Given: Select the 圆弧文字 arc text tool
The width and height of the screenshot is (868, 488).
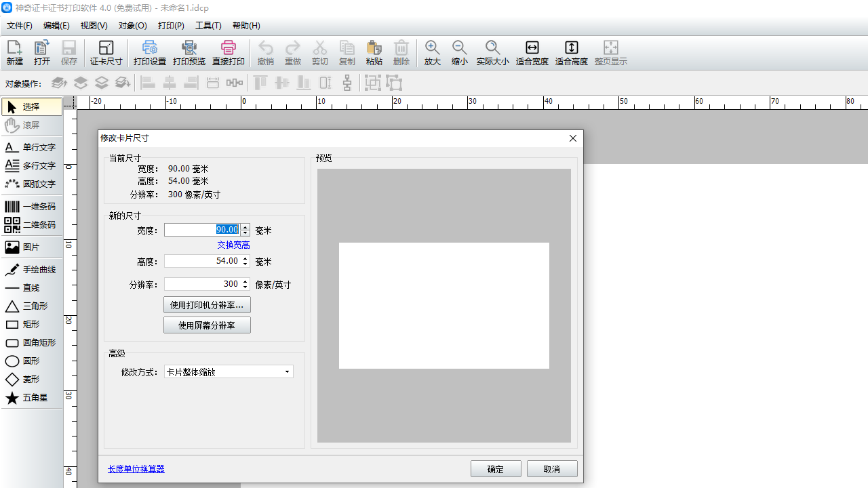Looking at the screenshot, I should click(31, 184).
